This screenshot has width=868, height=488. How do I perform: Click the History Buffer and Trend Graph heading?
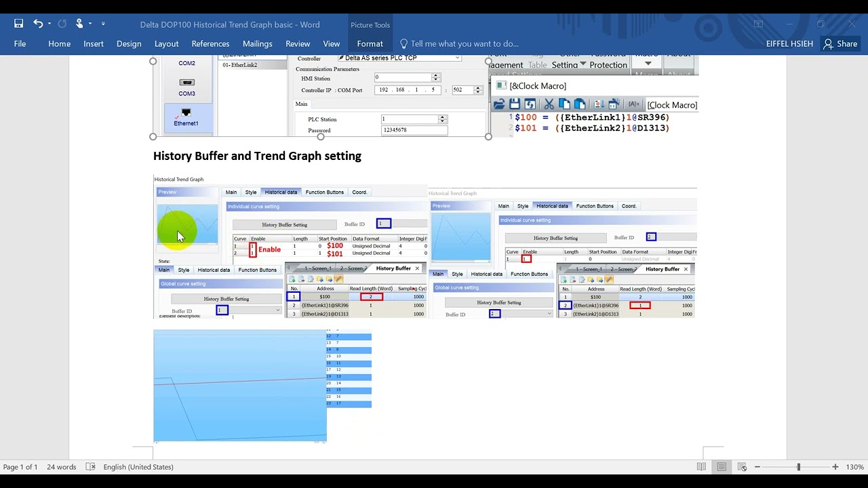257,156
